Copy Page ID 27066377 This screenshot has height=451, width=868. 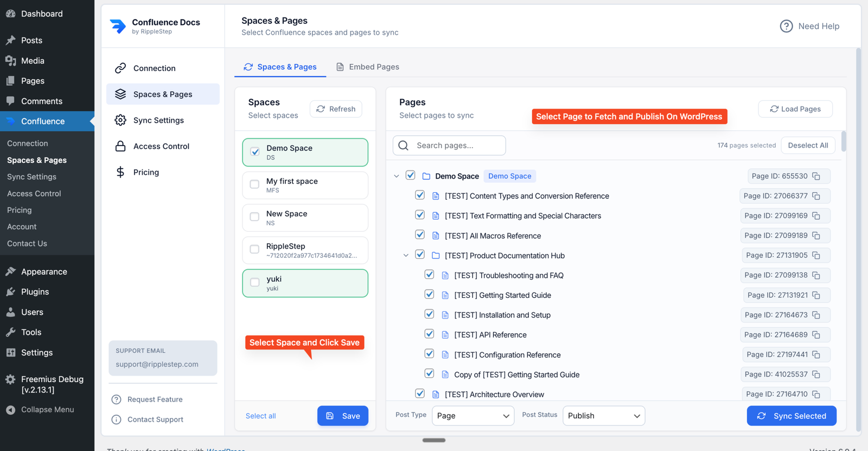click(x=816, y=196)
